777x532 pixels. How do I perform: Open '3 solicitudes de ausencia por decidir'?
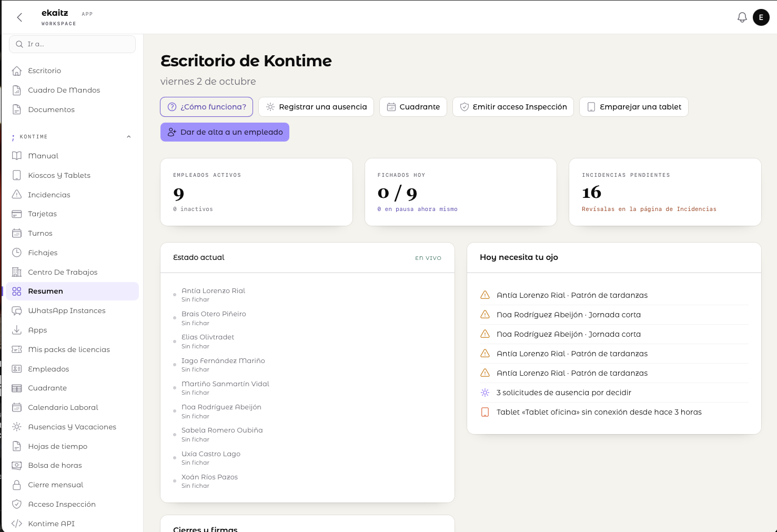point(614,393)
